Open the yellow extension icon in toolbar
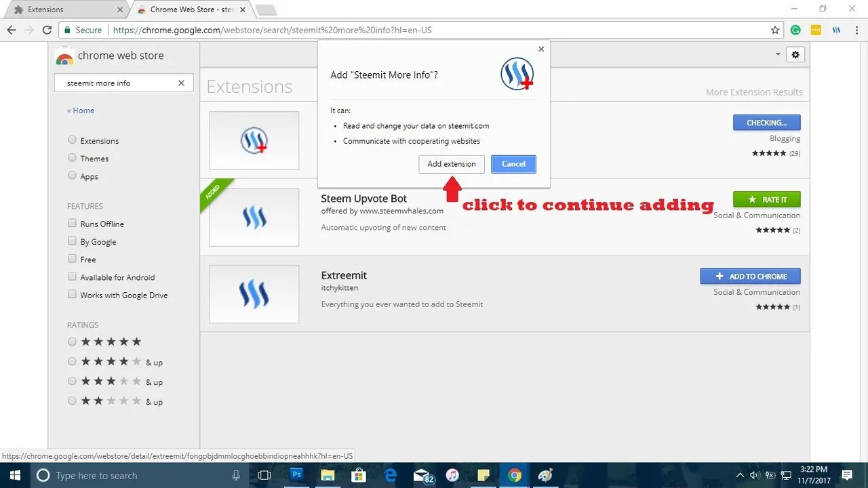 tap(816, 30)
